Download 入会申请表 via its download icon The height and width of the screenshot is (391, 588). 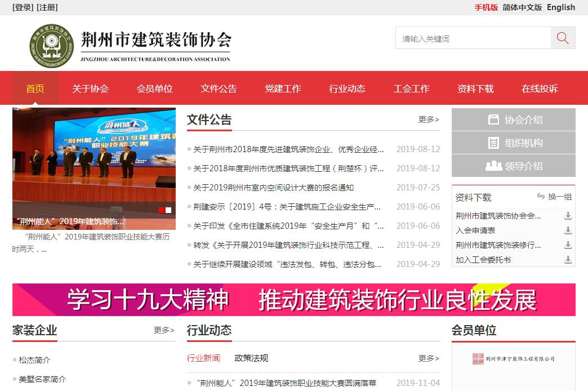tap(568, 230)
